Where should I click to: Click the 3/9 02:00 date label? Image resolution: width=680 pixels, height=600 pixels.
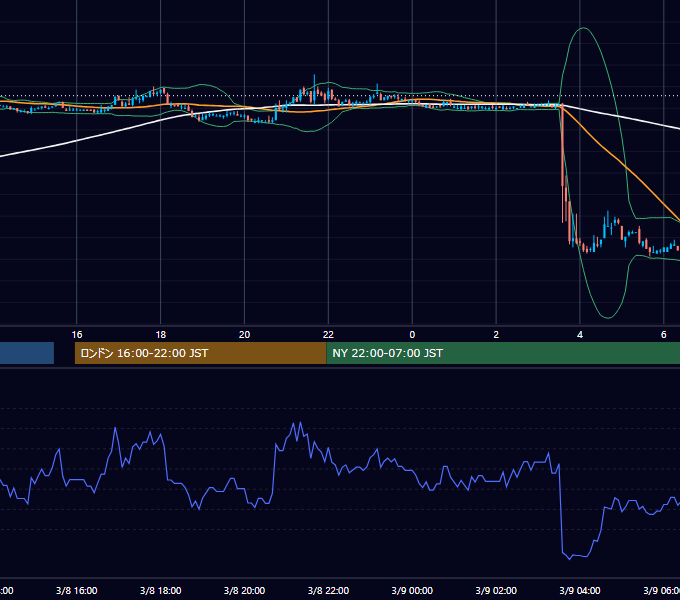point(496,590)
